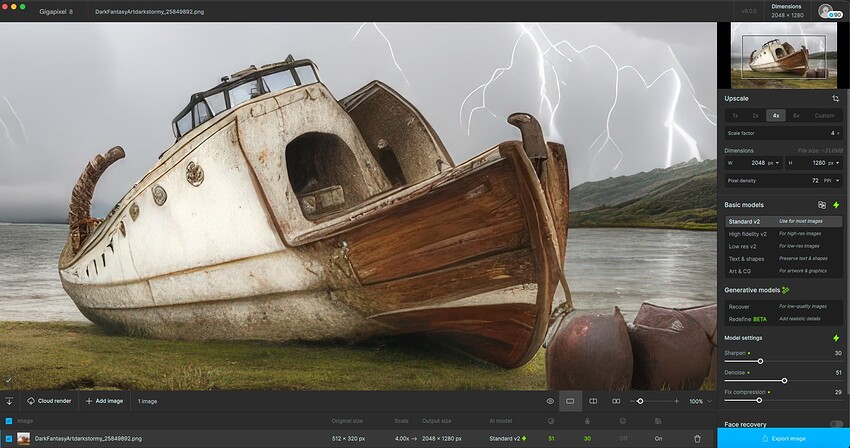The height and width of the screenshot is (448, 850).
Task: Uncheck DarkFantasyArtdarkstormy file row checkbox
Action: pyautogui.click(x=9, y=438)
